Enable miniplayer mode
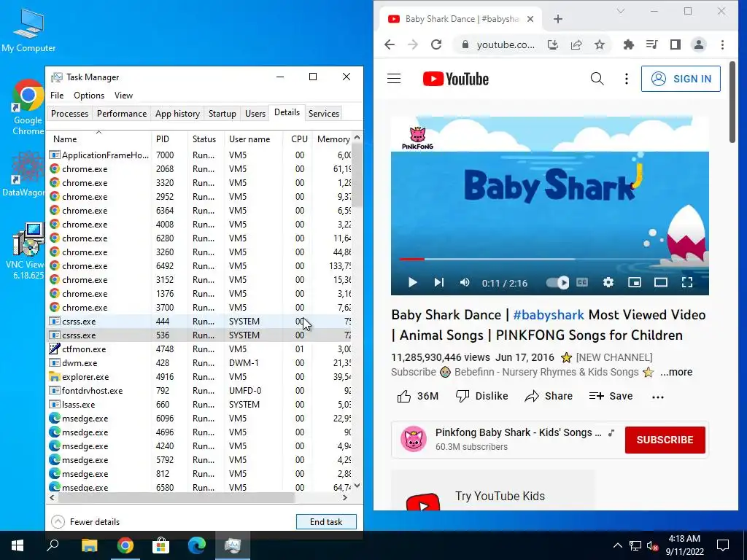The image size is (747, 560). [634, 283]
